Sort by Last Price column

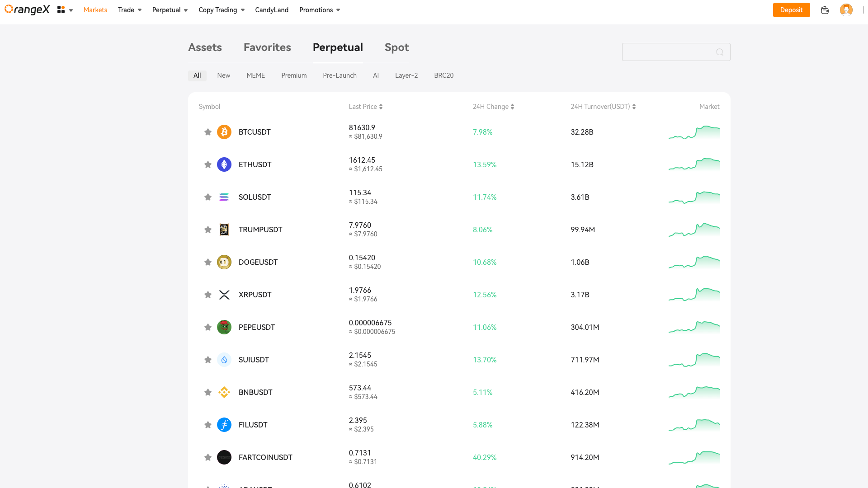click(366, 107)
